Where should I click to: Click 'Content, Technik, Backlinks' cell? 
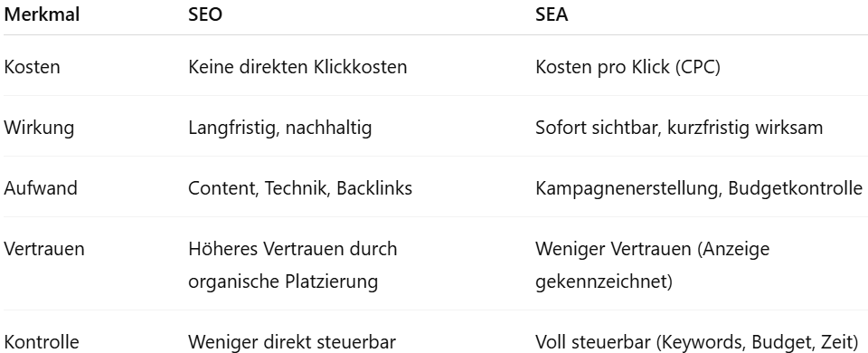(x=300, y=188)
